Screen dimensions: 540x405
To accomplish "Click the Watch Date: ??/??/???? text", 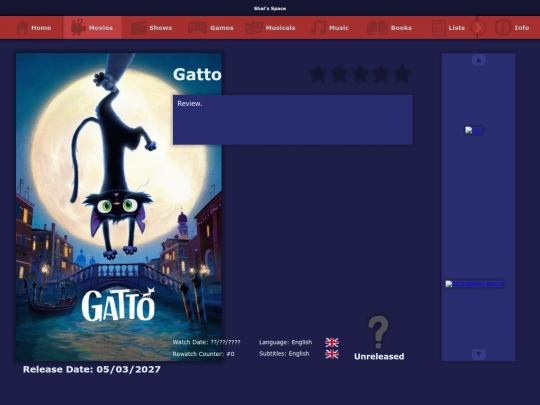I will coord(206,342).
